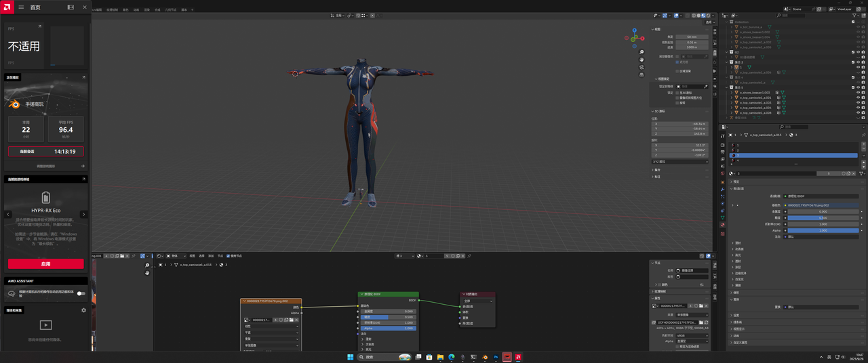Click the Alpha slider in material properties
The image size is (868, 363).
point(823,230)
